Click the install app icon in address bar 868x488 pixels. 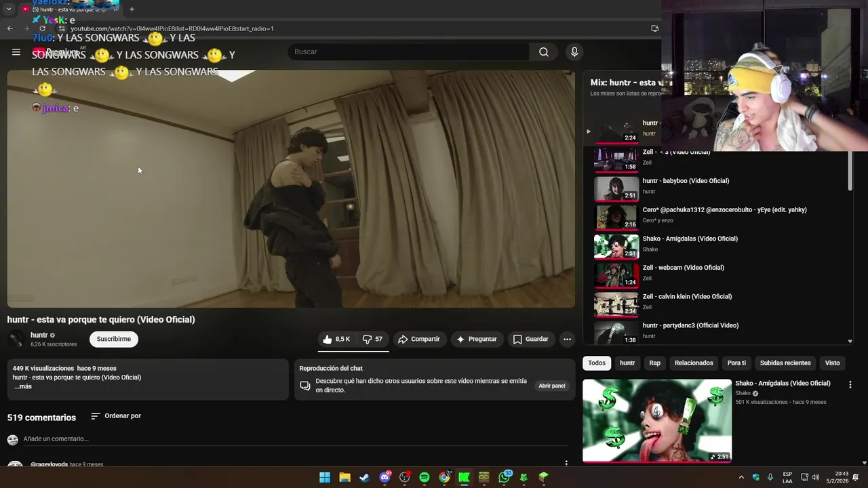point(654,28)
